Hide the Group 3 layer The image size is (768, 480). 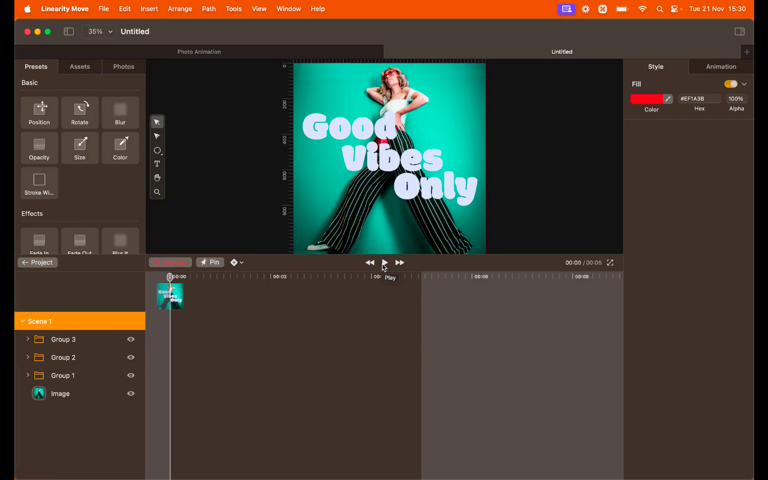pyautogui.click(x=131, y=339)
